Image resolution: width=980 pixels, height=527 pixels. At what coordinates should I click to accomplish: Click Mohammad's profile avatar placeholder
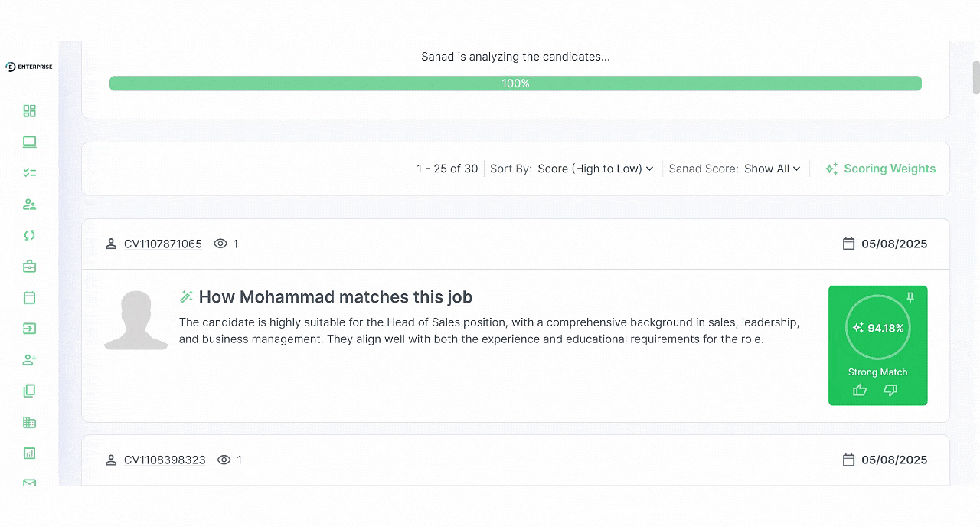(x=136, y=320)
